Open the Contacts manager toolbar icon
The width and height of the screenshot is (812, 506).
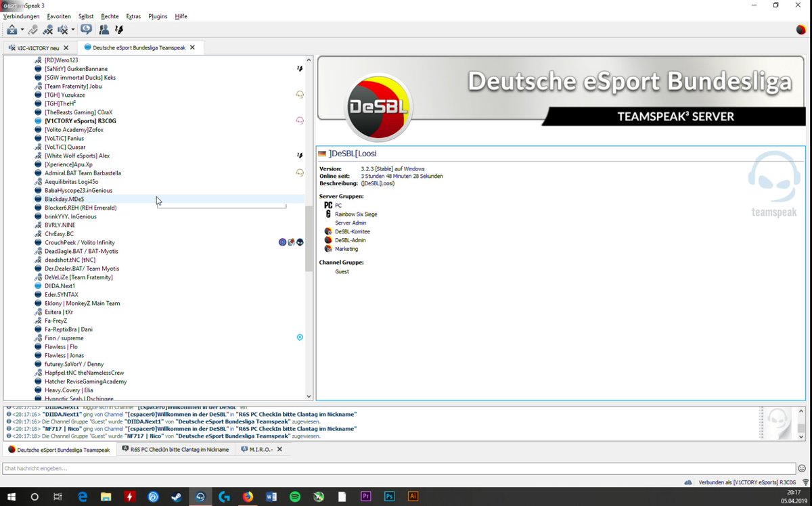104,30
